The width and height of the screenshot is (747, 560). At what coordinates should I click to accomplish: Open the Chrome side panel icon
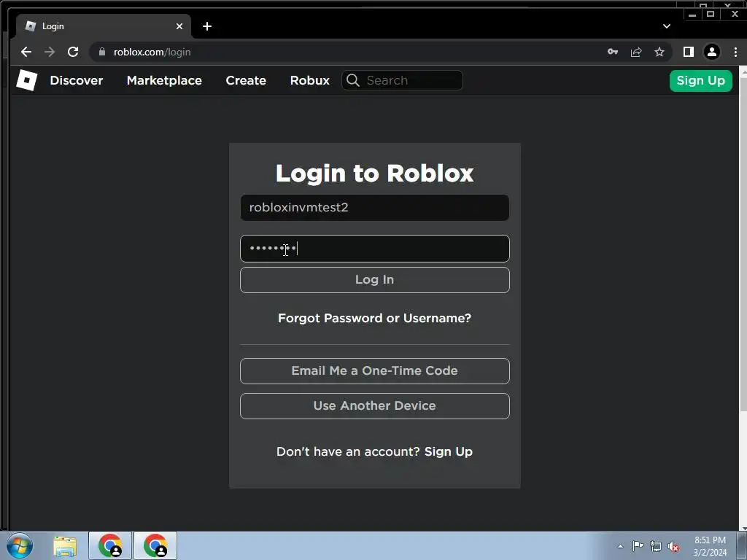(689, 52)
